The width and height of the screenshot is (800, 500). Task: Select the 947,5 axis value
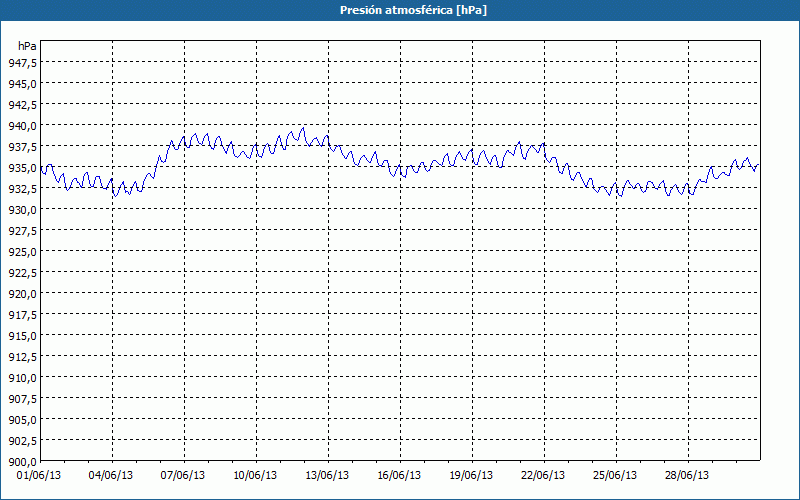[x=22, y=62]
